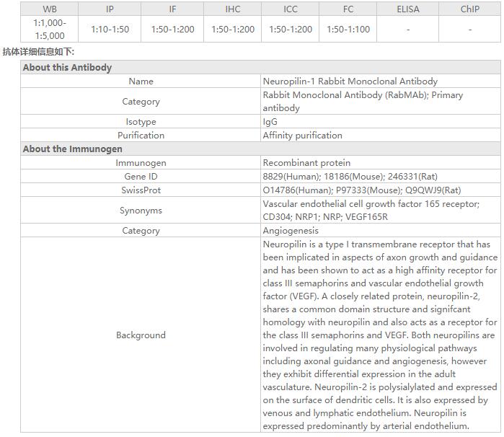Click the ELISA column header

point(408,9)
